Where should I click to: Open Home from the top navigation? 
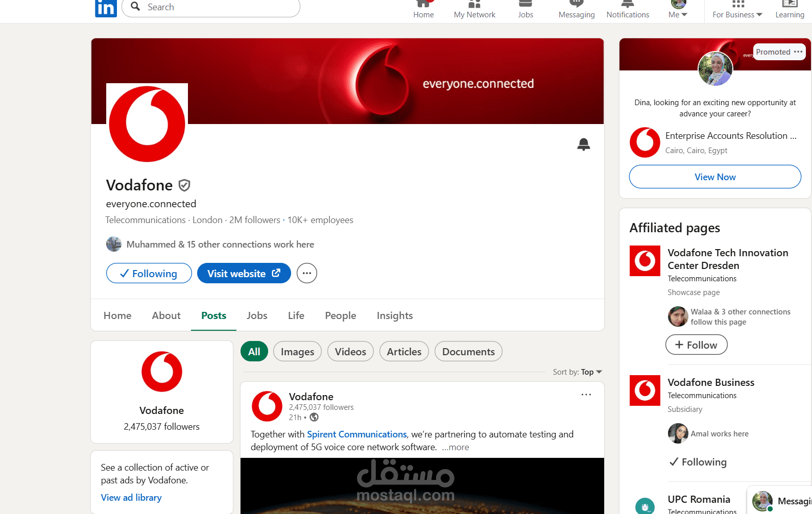click(x=423, y=10)
